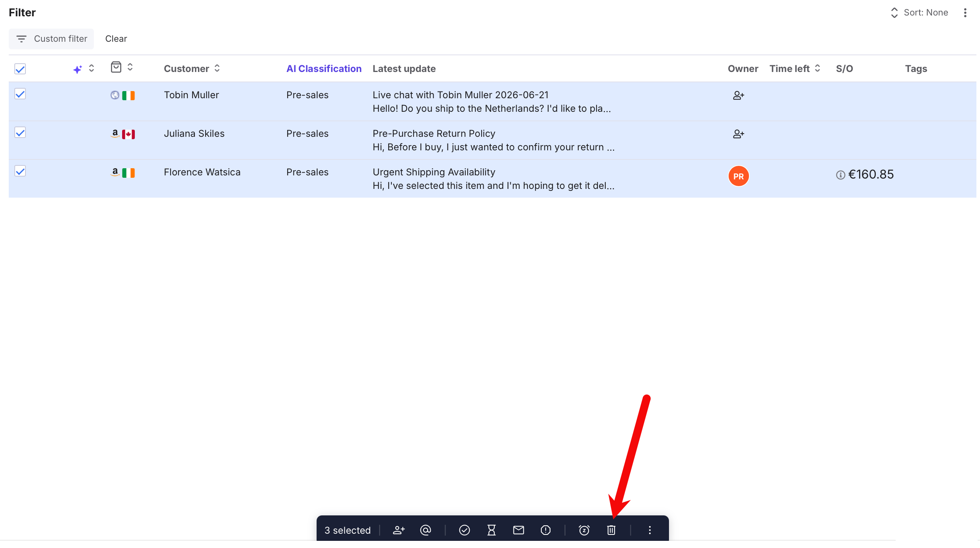Click the Ireland flag on Tobin Muller row
The image size is (980, 548).
click(128, 95)
